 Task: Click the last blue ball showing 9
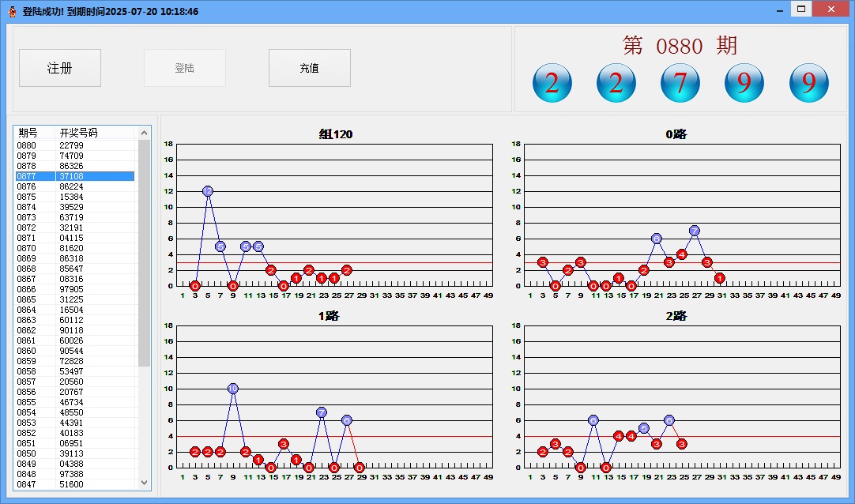808,83
